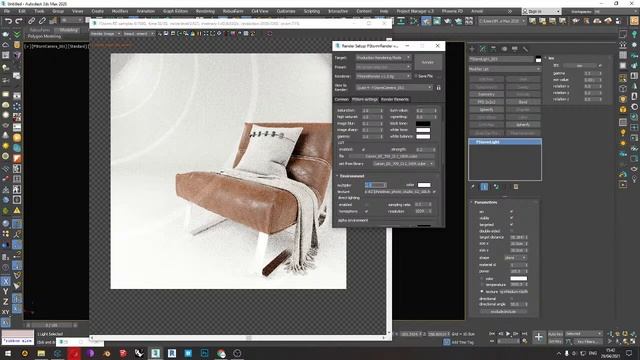Toggle 'visible' checkbox in light Parameters
640x360 pixels.
[x=511, y=218]
